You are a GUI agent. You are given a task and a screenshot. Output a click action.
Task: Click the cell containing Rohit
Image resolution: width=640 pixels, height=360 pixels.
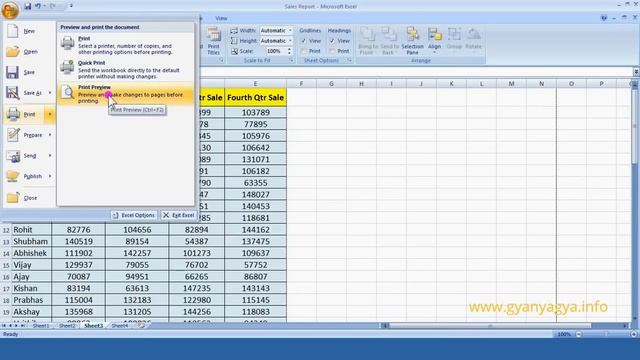tap(31, 230)
